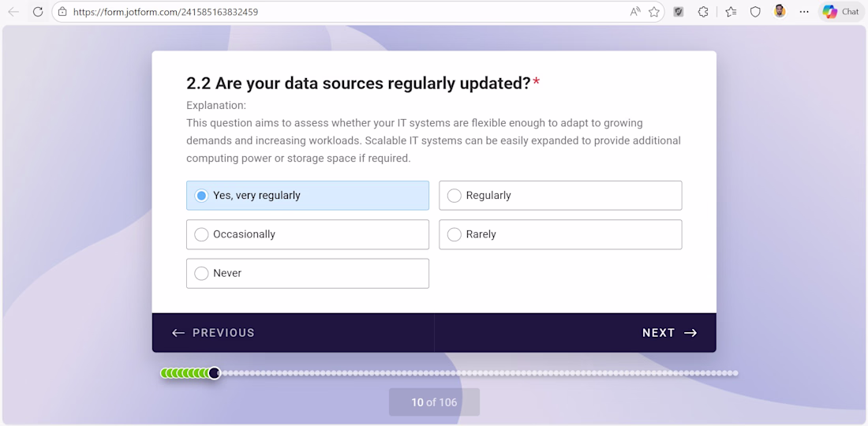Open the browser Settings and more menu
Viewport: 868px width, 426px height.
click(x=804, y=12)
